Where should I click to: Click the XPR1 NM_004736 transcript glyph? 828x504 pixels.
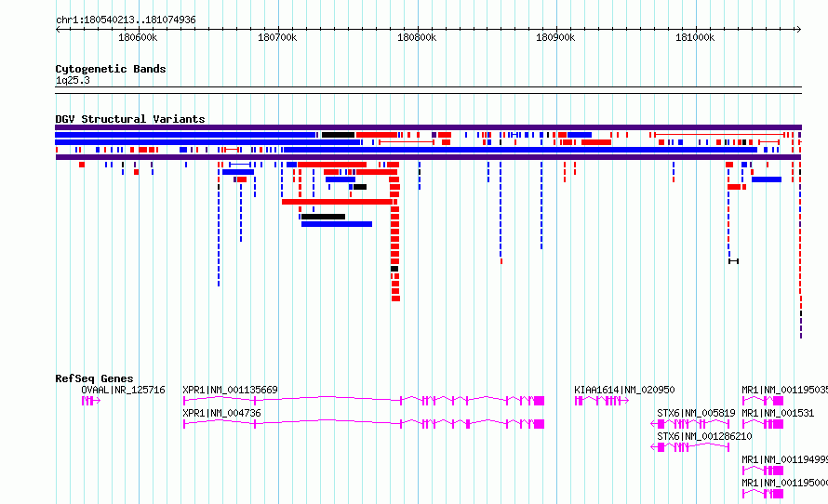point(364,424)
